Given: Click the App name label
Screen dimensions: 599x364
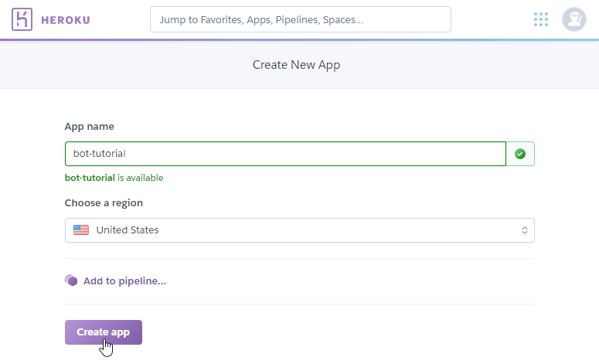Looking at the screenshot, I should [x=90, y=127].
